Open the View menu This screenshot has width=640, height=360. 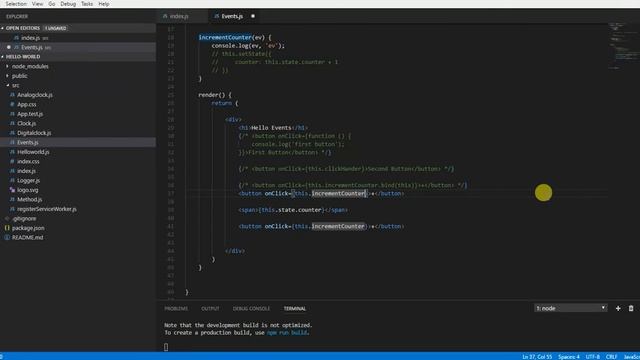(37, 4)
